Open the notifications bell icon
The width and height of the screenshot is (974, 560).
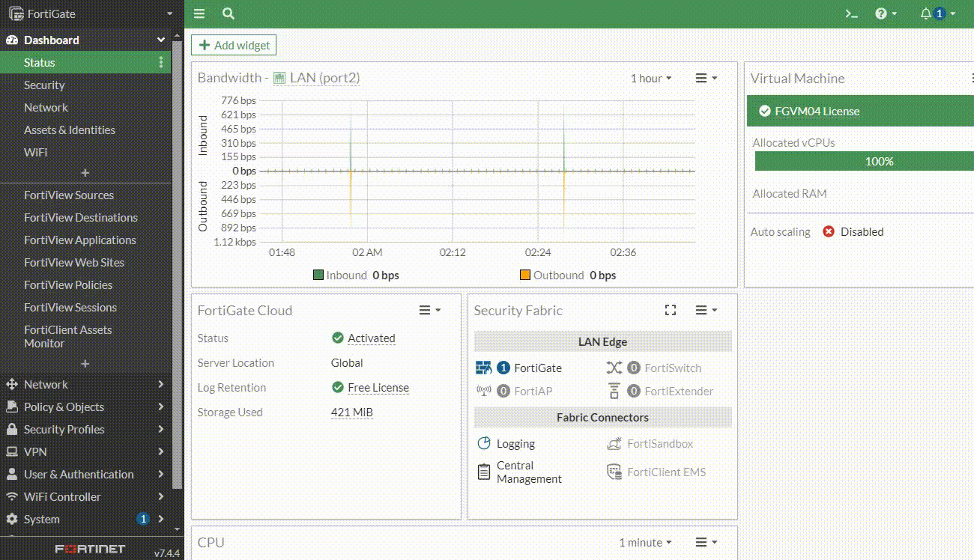pyautogui.click(x=926, y=13)
